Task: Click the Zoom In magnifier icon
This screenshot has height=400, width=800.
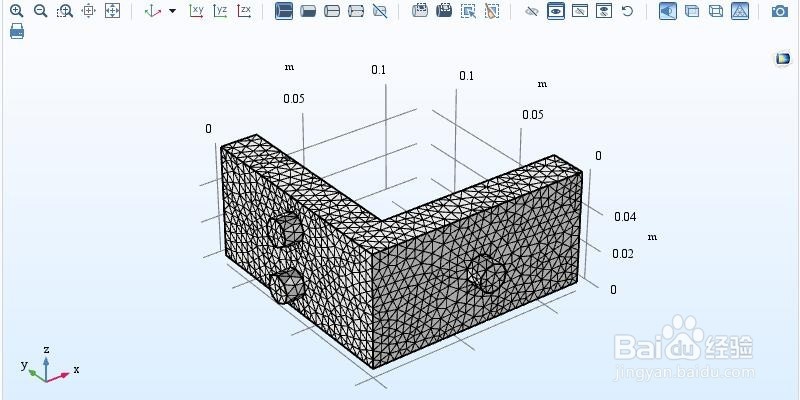Action: coord(17,11)
